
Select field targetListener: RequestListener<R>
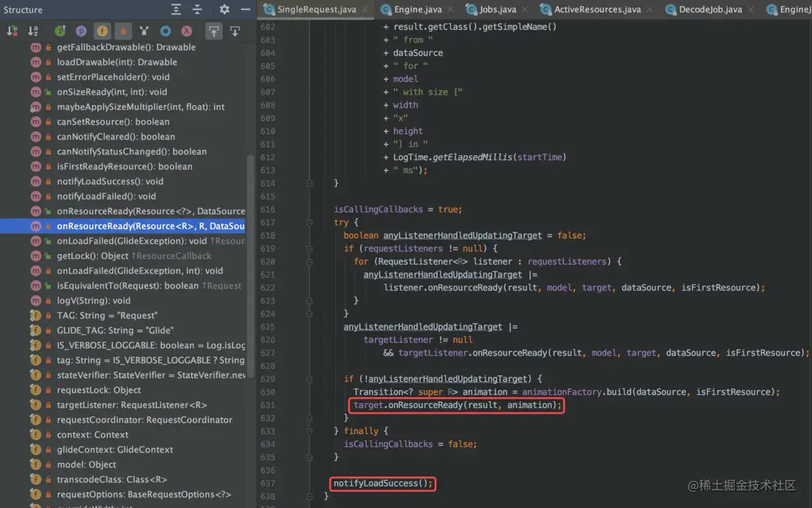132,405
